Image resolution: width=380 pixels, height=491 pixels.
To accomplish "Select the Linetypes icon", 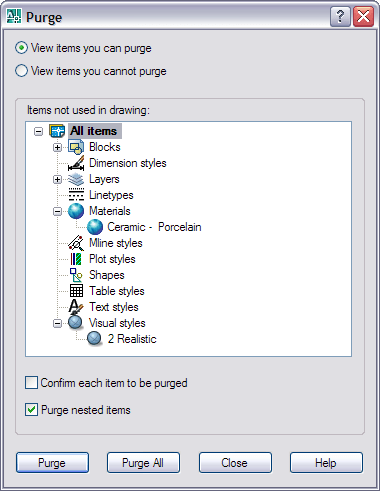I will (76, 195).
